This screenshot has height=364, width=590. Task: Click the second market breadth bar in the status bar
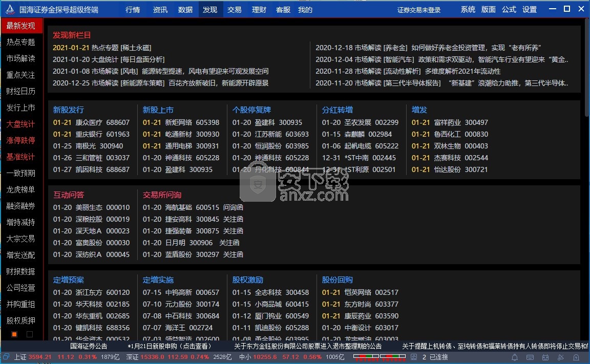(392, 356)
